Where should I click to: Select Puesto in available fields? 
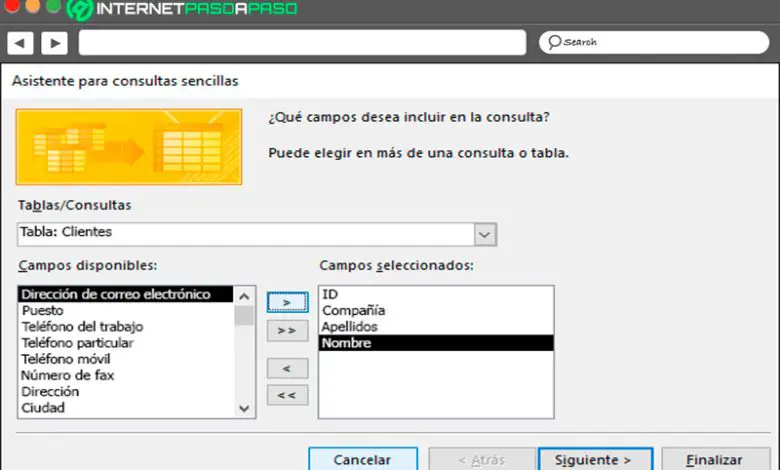125,310
